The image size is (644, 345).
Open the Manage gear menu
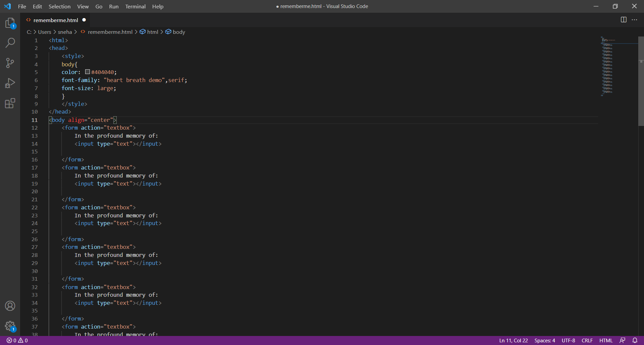coord(10,326)
